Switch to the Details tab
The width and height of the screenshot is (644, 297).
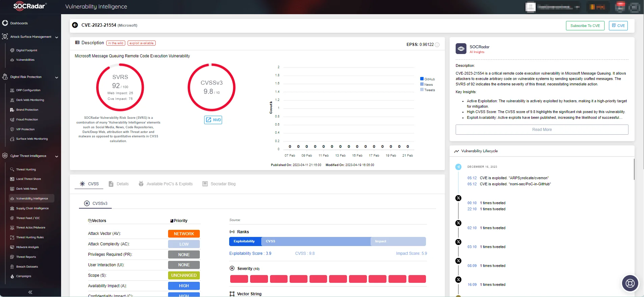click(118, 184)
